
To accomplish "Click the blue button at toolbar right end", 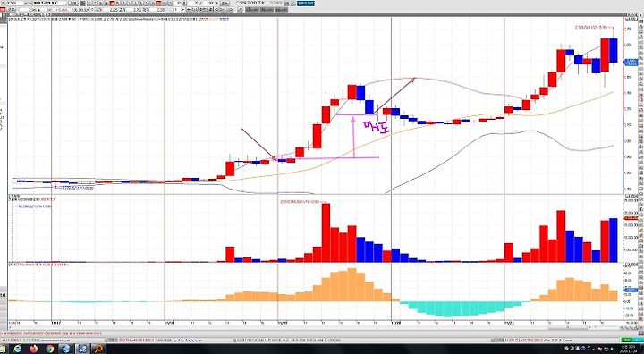I will point(306,4).
